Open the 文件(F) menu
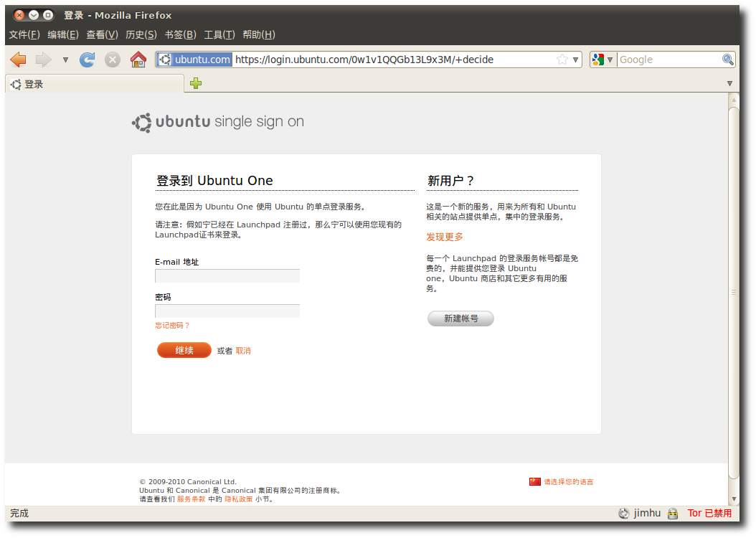Screen dimensions: 756x538 24,34
